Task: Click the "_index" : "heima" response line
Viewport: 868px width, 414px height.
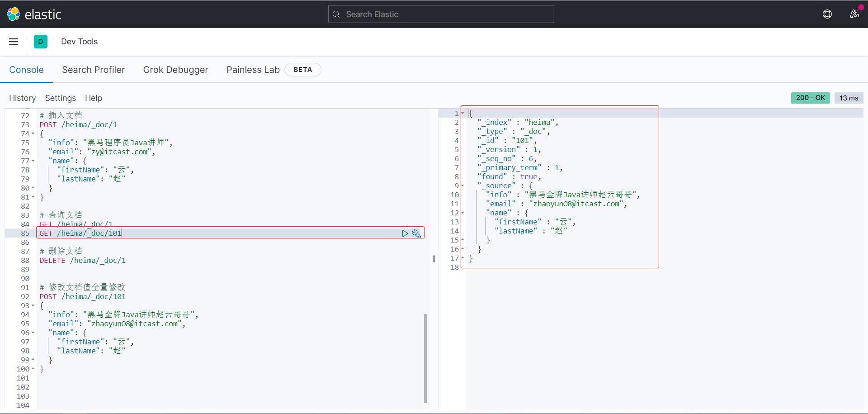Action: click(x=518, y=123)
